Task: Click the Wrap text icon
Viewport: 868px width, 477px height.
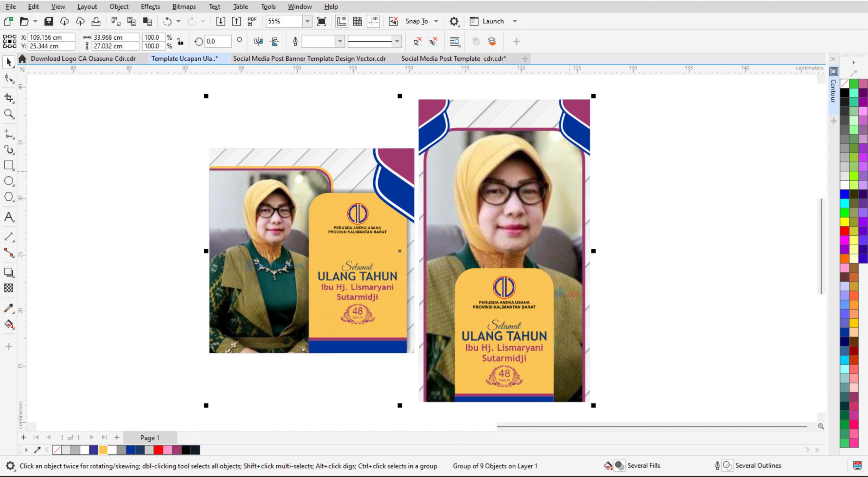Action: click(x=455, y=41)
